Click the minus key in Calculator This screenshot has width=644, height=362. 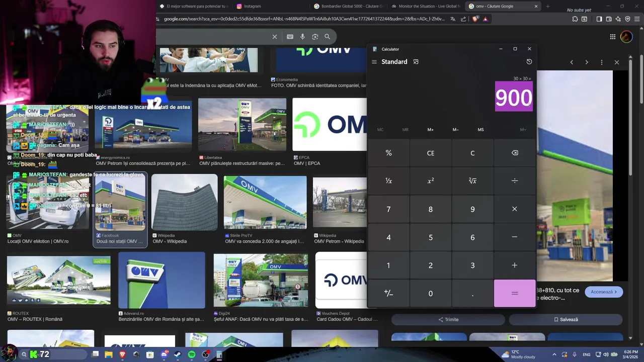click(x=515, y=237)
